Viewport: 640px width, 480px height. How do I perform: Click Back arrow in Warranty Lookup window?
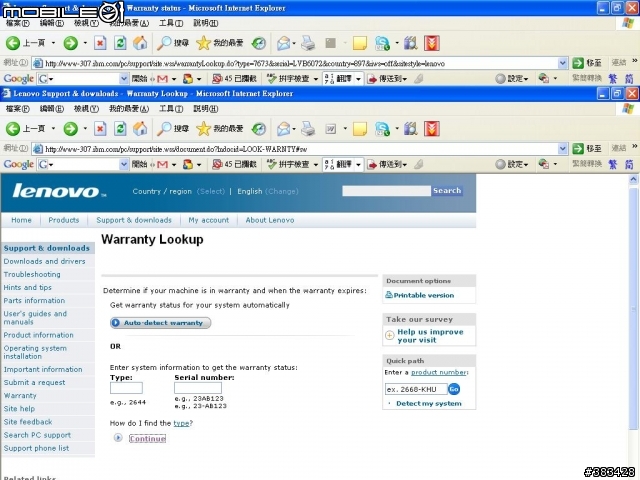coord(13,129)
